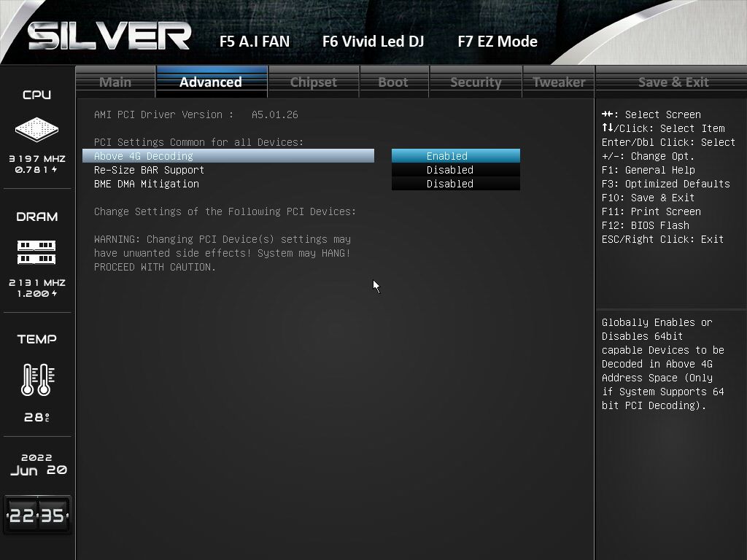Click the DRAM sidebar label

(x=36, y=217)
